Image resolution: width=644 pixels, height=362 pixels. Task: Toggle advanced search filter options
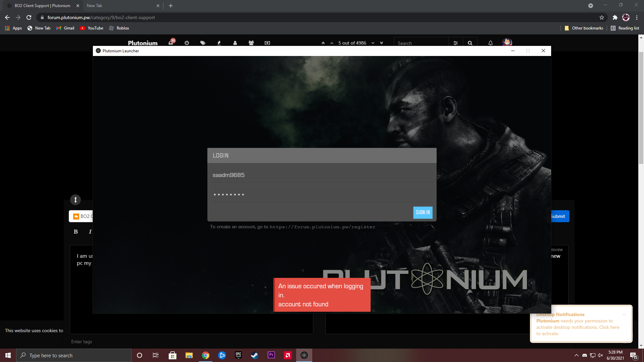455,43
